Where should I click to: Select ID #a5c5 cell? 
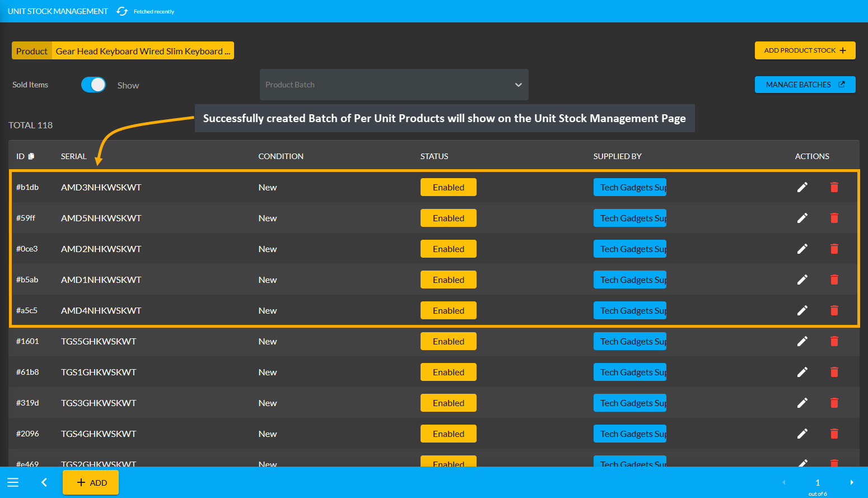tap(27, 310)
